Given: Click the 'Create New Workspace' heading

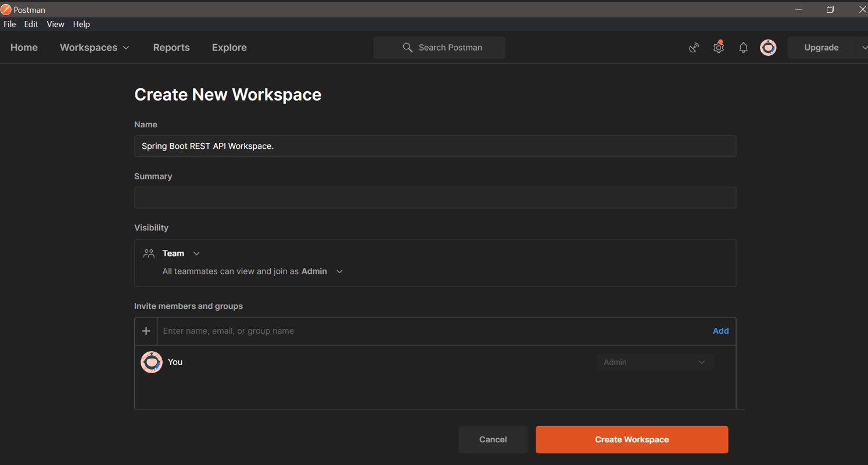Looking at the screenshot, I should coord(228,95).
